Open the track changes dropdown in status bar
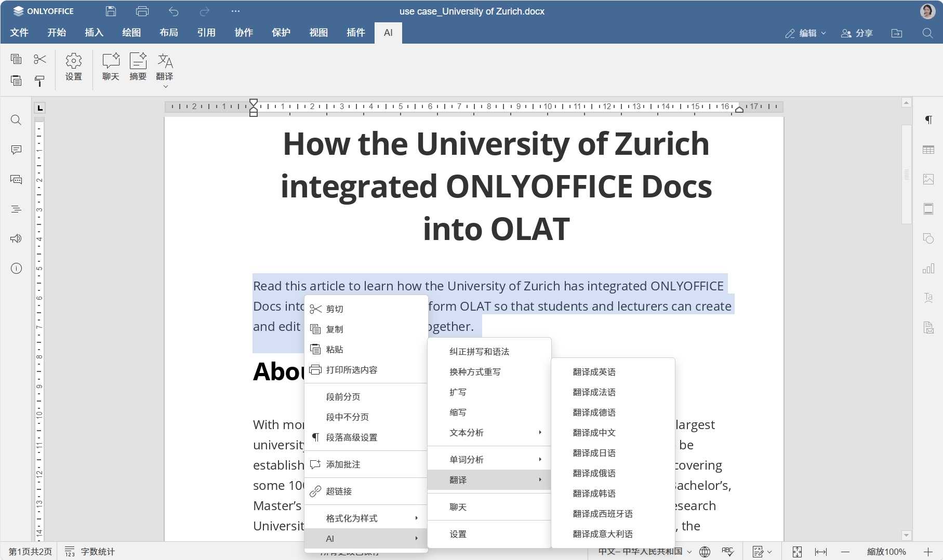This screenshot has height=560, width=943. (x=762, y=551)
